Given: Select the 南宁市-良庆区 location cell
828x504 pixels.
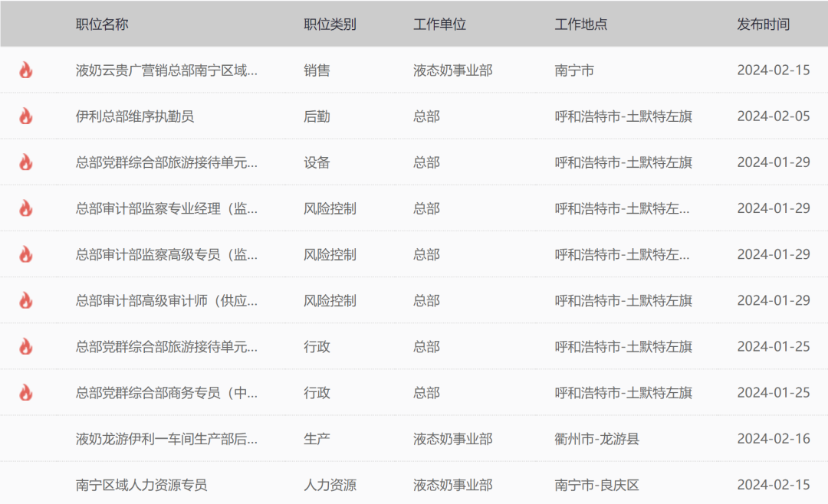Looking at the screenshot, I should pyautogui.click(x=596, y=485).
